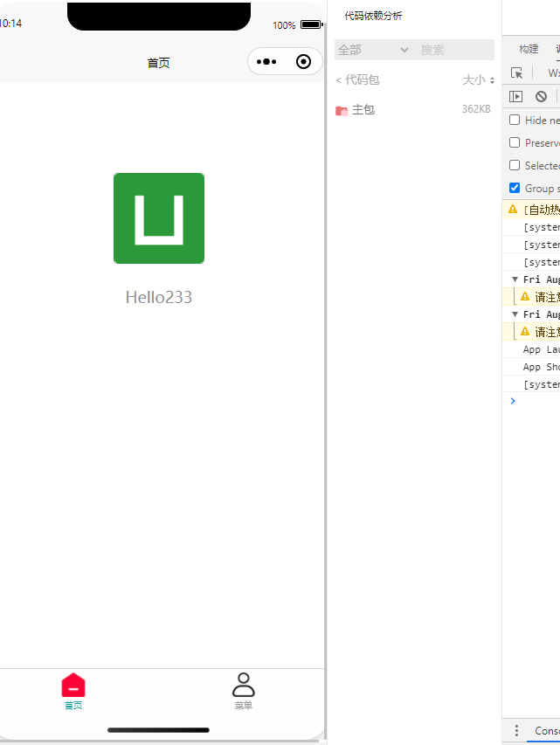Image resolution: width=560 pixels, height=745 pixels.
Task: Click the battery icon in status bar
Action: (312, 24)
